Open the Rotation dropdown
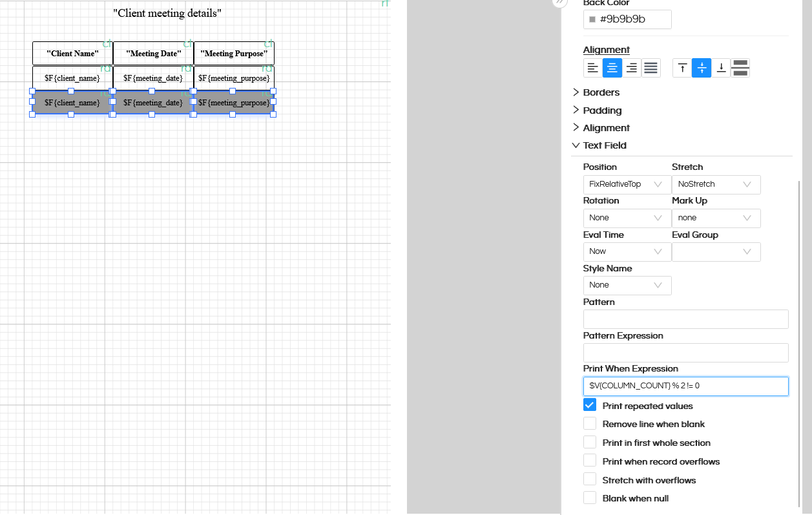812x515 pixels. tap(625, 218)
